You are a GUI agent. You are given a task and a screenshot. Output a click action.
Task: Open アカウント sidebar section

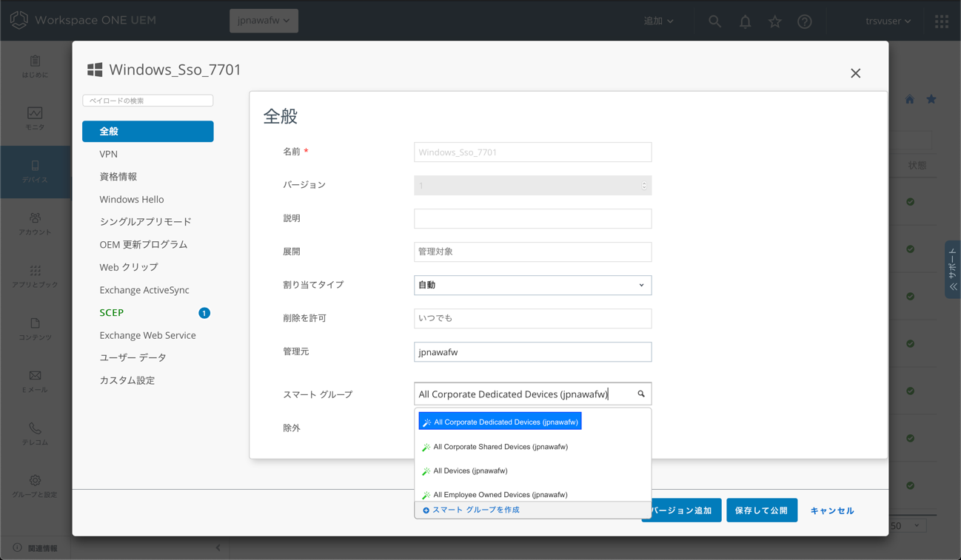35,224
